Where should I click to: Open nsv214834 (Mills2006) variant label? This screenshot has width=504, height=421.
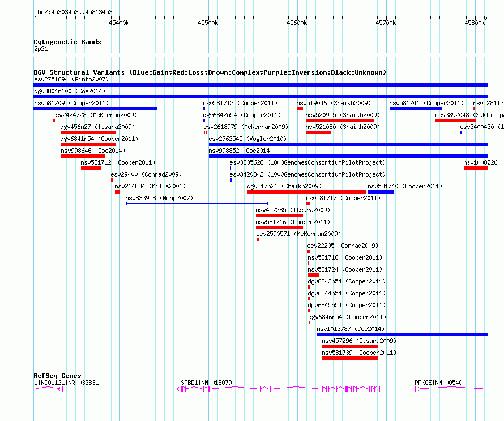click(150, 186)
